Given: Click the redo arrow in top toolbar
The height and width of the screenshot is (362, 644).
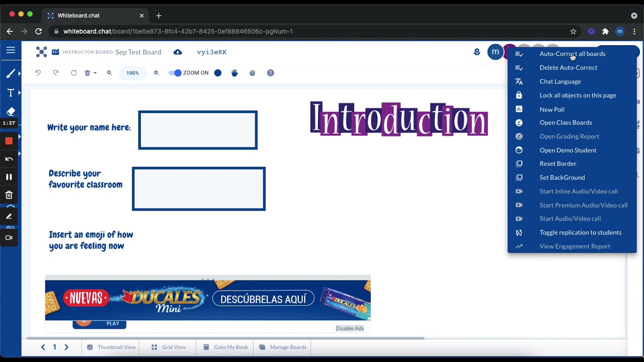Looking at the screenshot, I should (56, 73).
